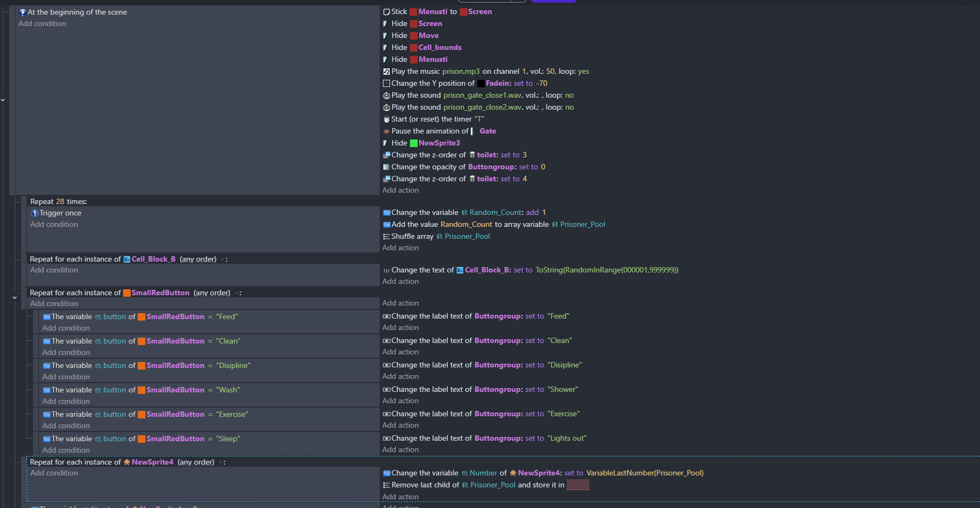980x508 pixels.
Task: Click the empty red field after "store it in"
Action: tap(578, 485)
